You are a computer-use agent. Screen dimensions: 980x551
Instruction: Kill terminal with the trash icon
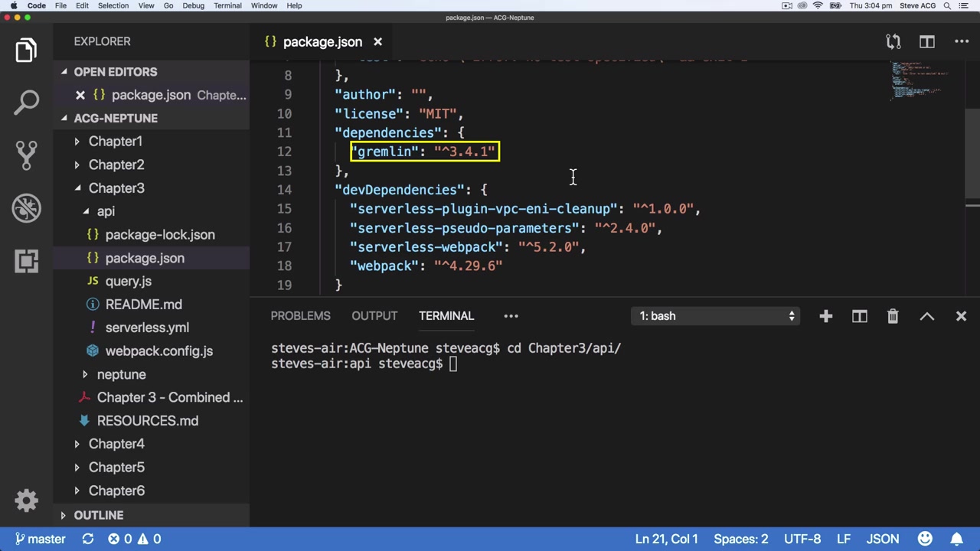click(893, 316)
